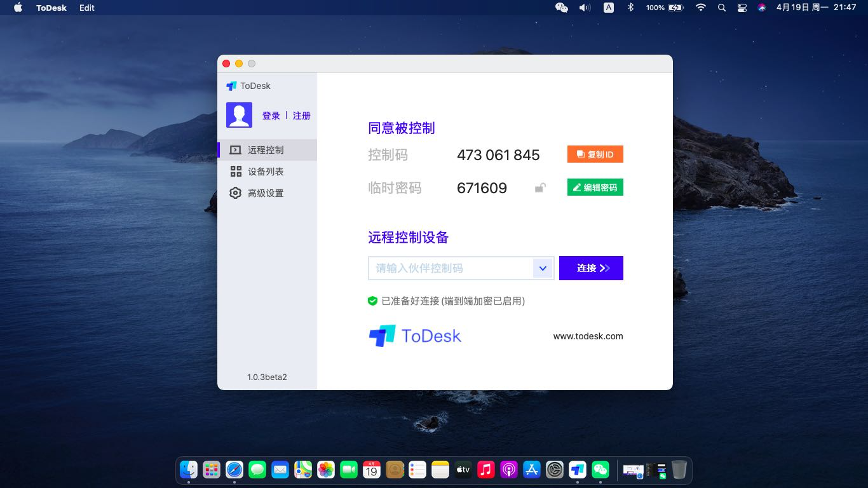868x488 pixels.
Task: Click the ToDesk logo in the sidebar header
Action: 248,86
